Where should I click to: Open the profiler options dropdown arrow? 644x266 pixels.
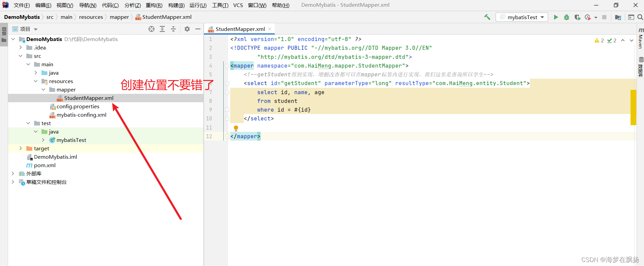[x=596, y=17]
